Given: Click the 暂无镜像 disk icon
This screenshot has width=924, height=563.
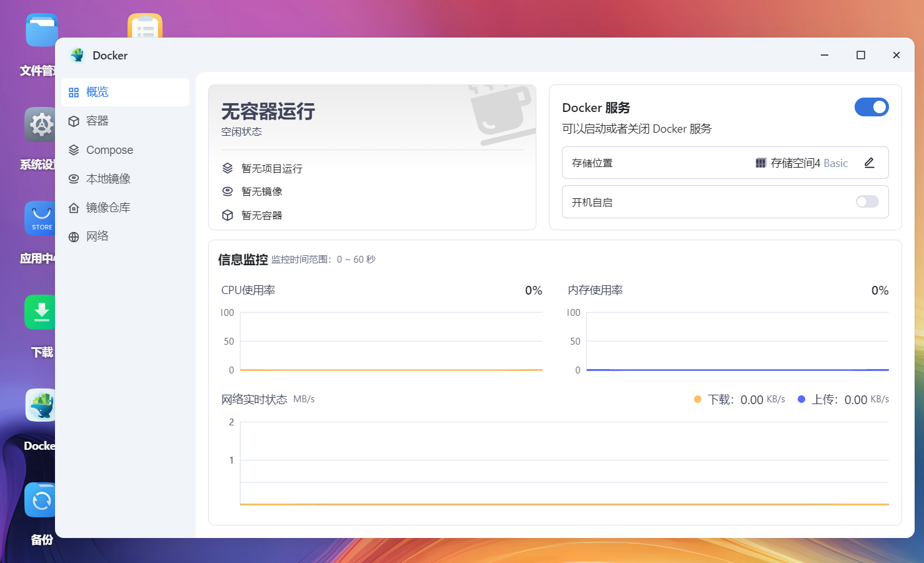Looking at the screenshot, I should 228,191.
